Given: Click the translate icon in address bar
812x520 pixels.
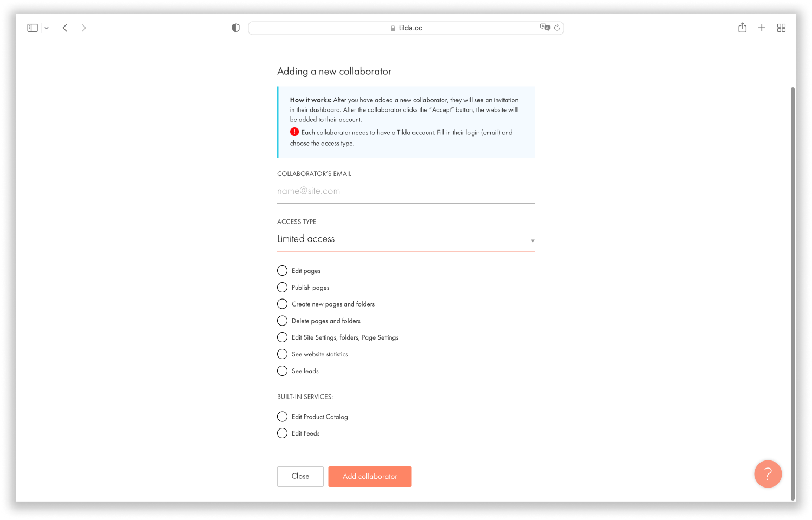Looking at the screenshot, I should click(x=545, y=28).
